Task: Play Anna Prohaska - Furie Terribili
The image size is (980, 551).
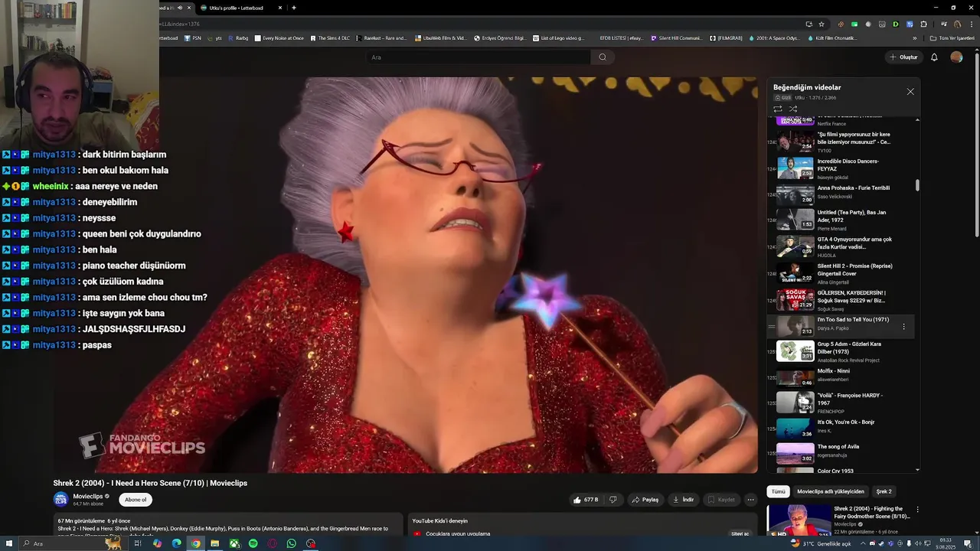Action: tap(842, 194)
